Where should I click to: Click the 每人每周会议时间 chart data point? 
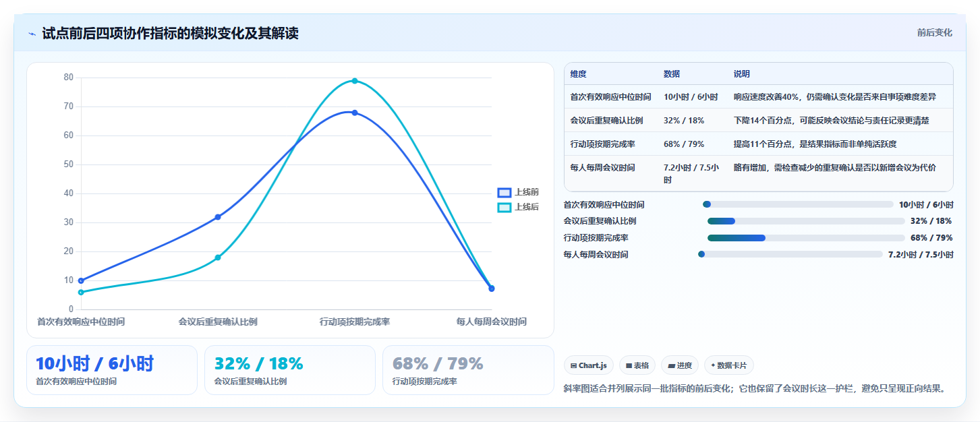(492, 289)
